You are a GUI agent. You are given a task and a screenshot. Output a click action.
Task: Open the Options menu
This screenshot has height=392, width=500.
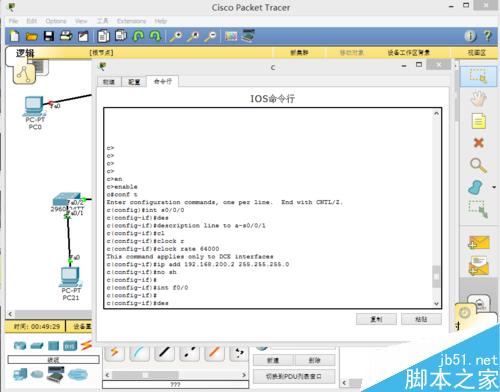[56, 21]
